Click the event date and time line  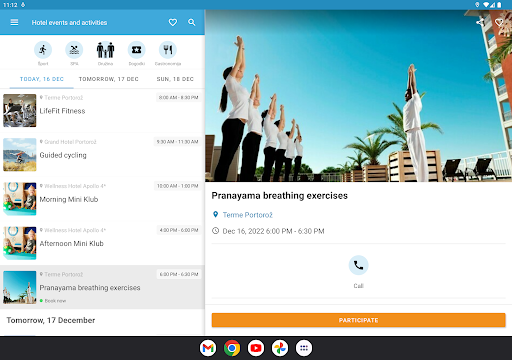pyautogui.click(x=273, y=231)
